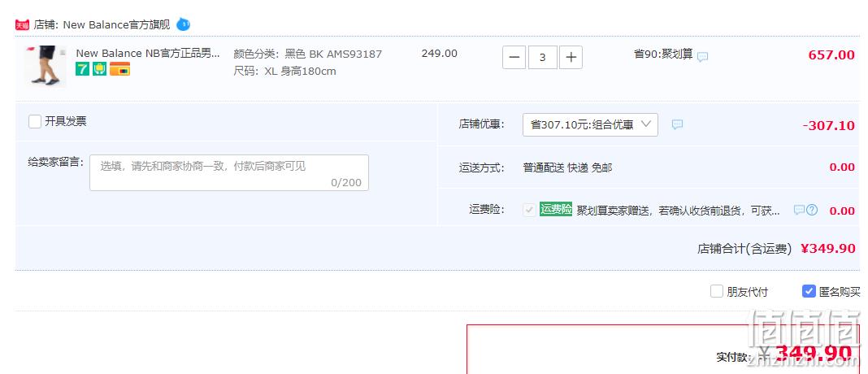Click the comment bubble icon in the 运费险 row
The height and width of the screenshot is (374, 868).
tap(799, 210)
